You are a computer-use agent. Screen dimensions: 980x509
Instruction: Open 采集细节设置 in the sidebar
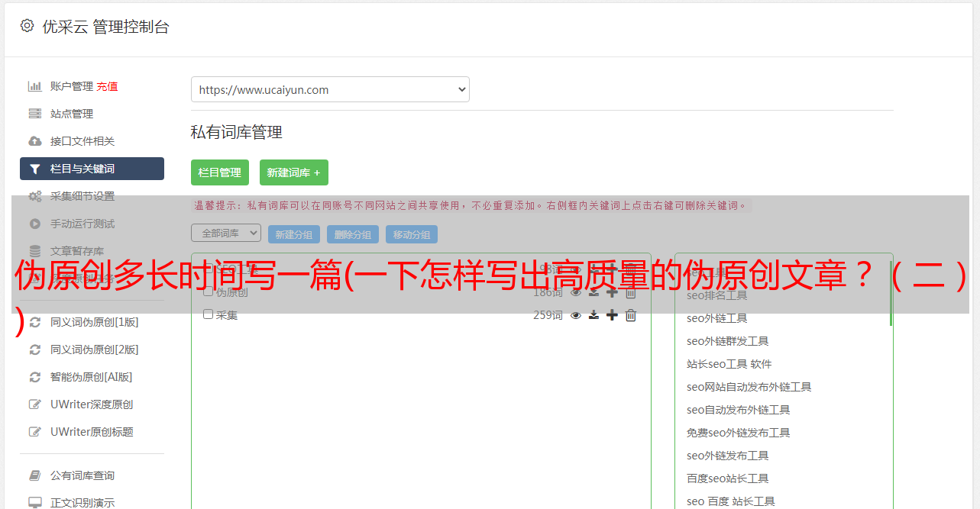pyautogui.click(x=82, y=196)
